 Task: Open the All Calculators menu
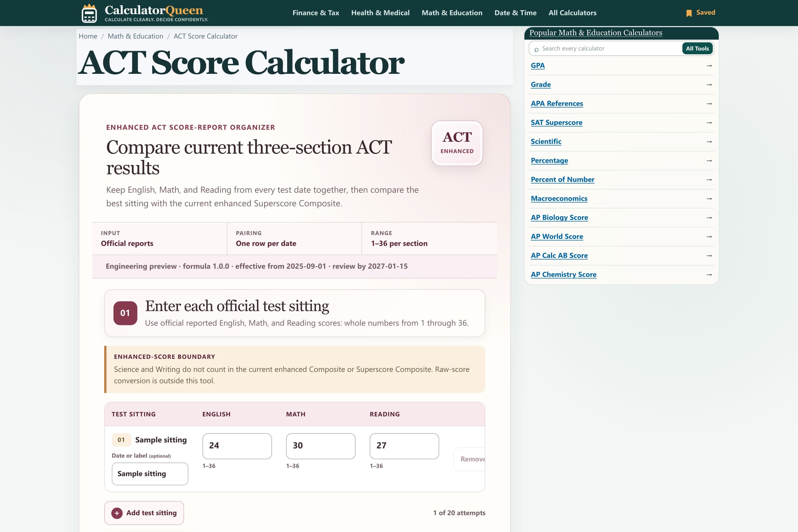tap(572, 13)
